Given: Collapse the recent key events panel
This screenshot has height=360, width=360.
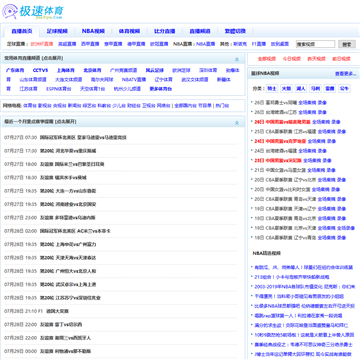Looking at the screenshot, I should tap(237, 123).
